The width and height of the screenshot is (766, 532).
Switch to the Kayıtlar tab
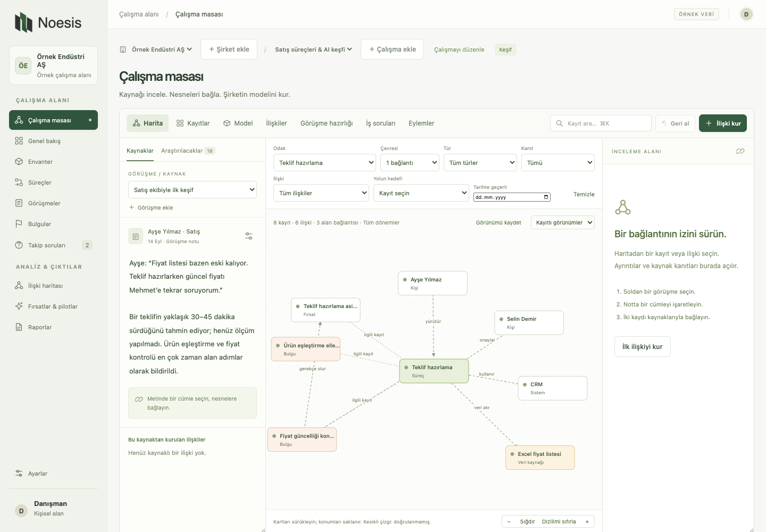click(x=193, y=123)
